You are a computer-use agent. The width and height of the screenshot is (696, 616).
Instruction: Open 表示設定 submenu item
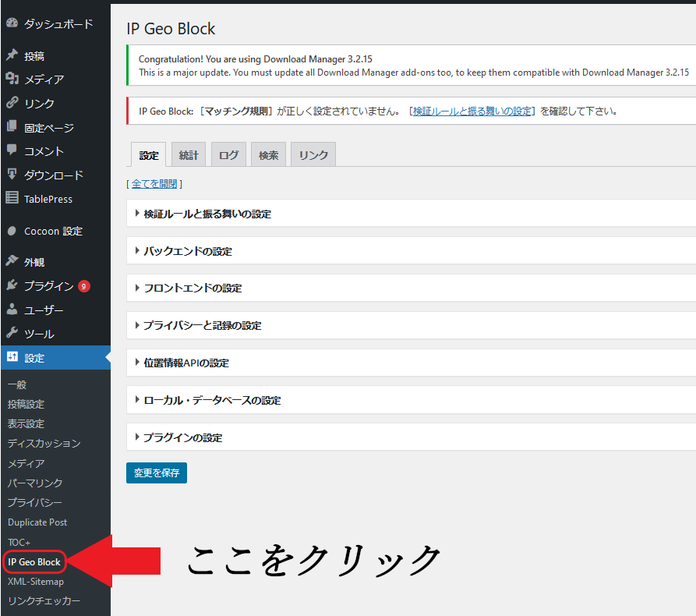pyautogui.click(x=26, y=423)
